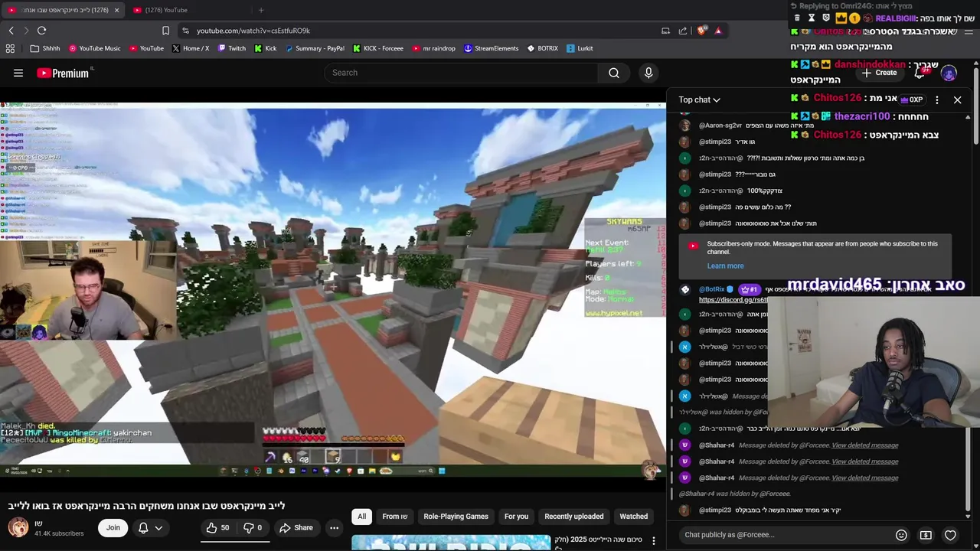The image size is (980, 551).
Task: Open the browser apps grid icon
Action: click(10, 48)
